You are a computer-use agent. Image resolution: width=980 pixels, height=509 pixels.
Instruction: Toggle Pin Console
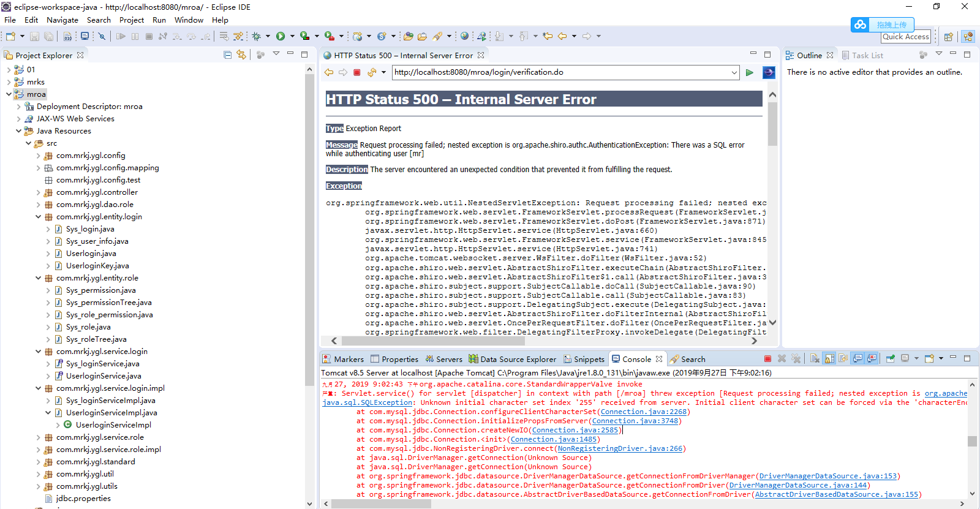click(x=891, y=359)
